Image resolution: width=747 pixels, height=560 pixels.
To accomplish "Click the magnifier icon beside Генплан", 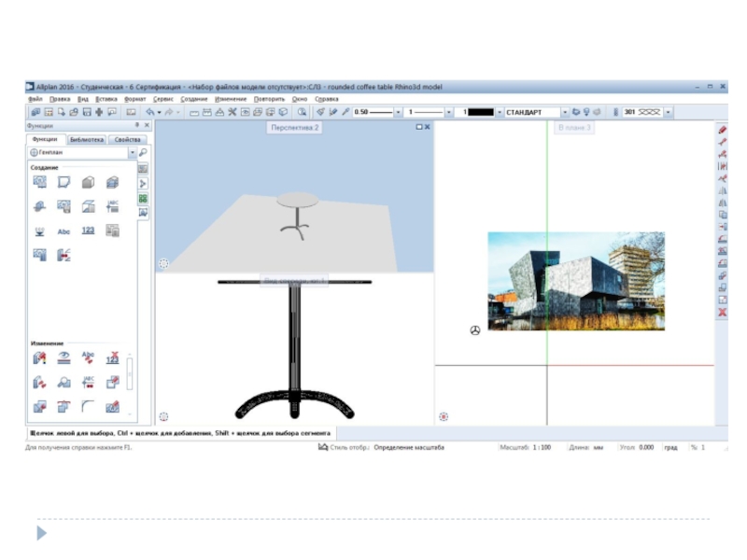I will coord(144,152).
